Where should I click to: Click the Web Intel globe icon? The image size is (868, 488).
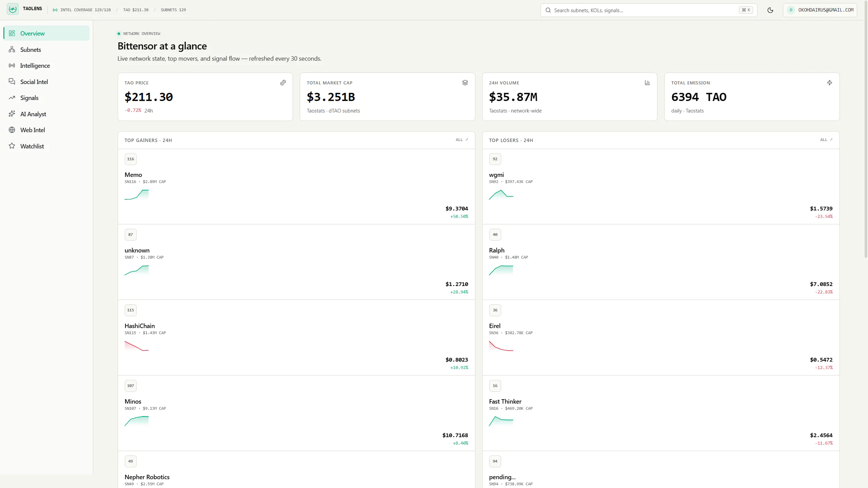(12, 130)
